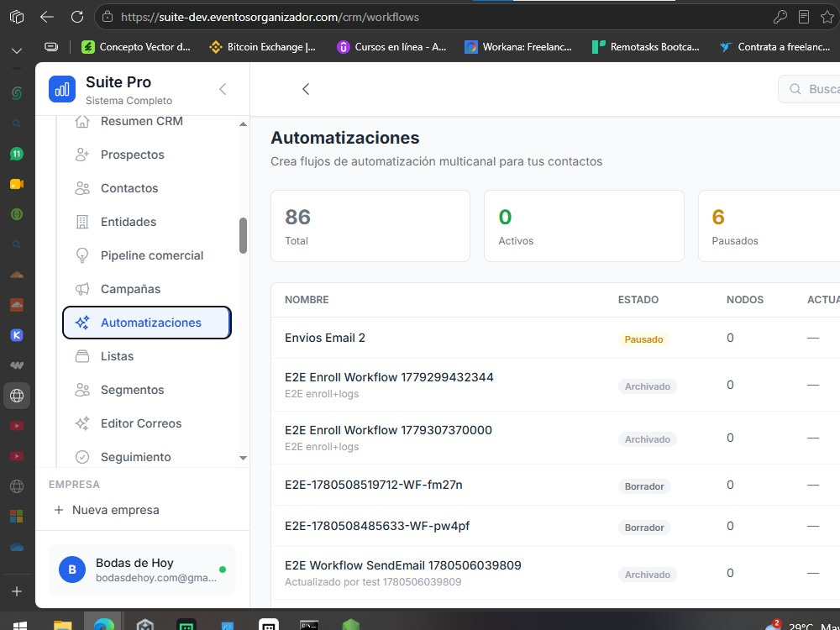Open the Resumen CRM menu item
840x630 pixels.
pos(147,122)
